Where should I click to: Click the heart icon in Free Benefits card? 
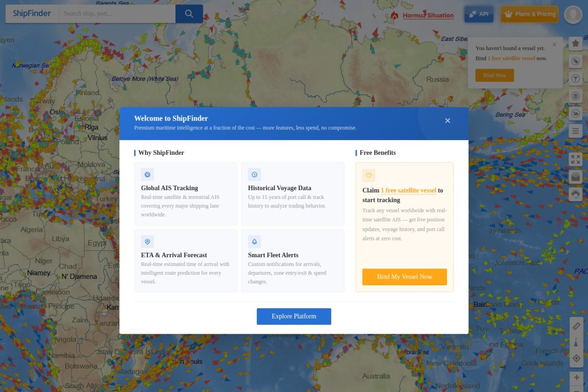pos(369,175)
